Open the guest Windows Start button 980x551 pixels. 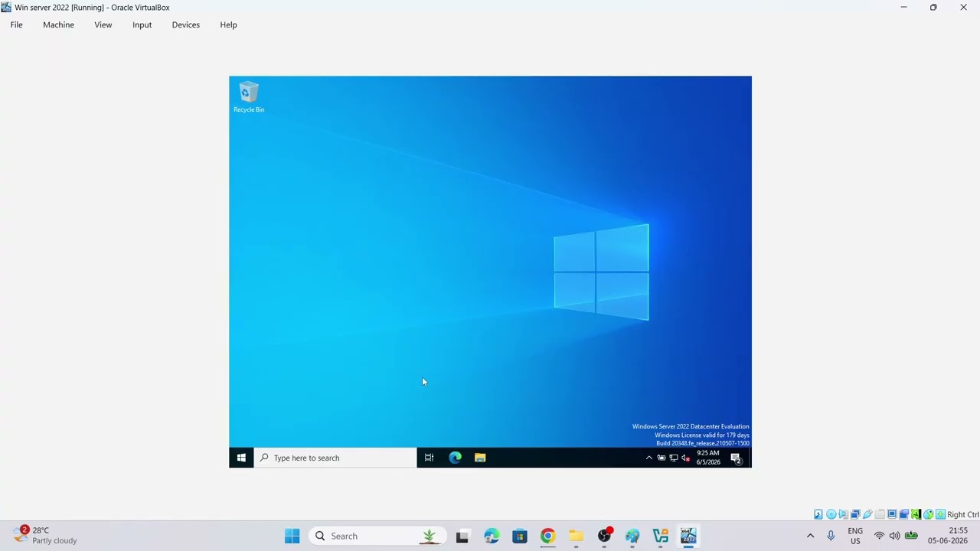coord(241,458)
